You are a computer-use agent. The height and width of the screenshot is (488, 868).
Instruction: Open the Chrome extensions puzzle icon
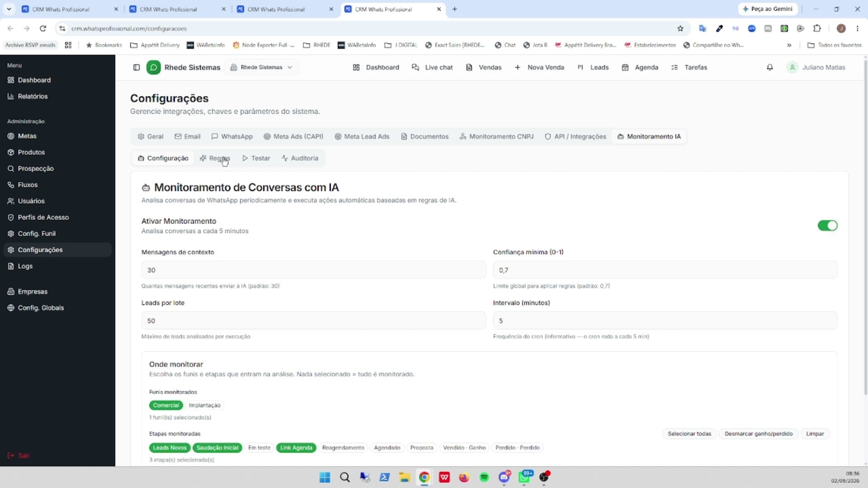817,28
